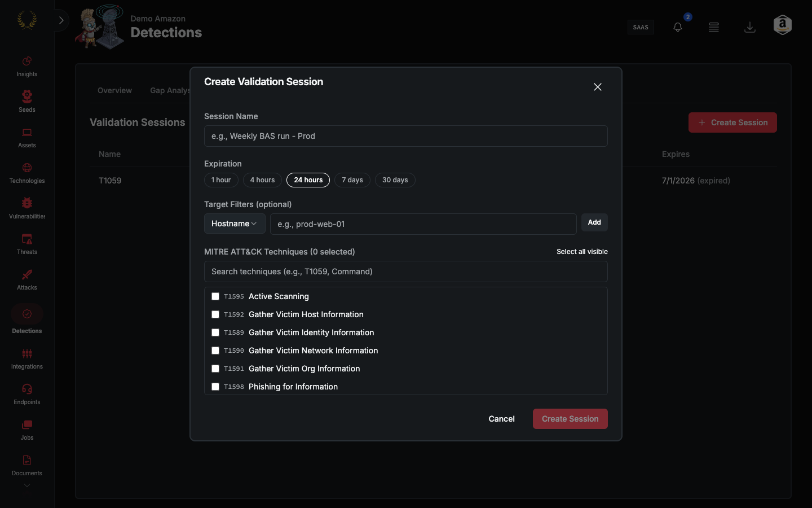812x508 pixels.
Task: Check T1591 Gather Victim Org Information
Action: (215, 369)
